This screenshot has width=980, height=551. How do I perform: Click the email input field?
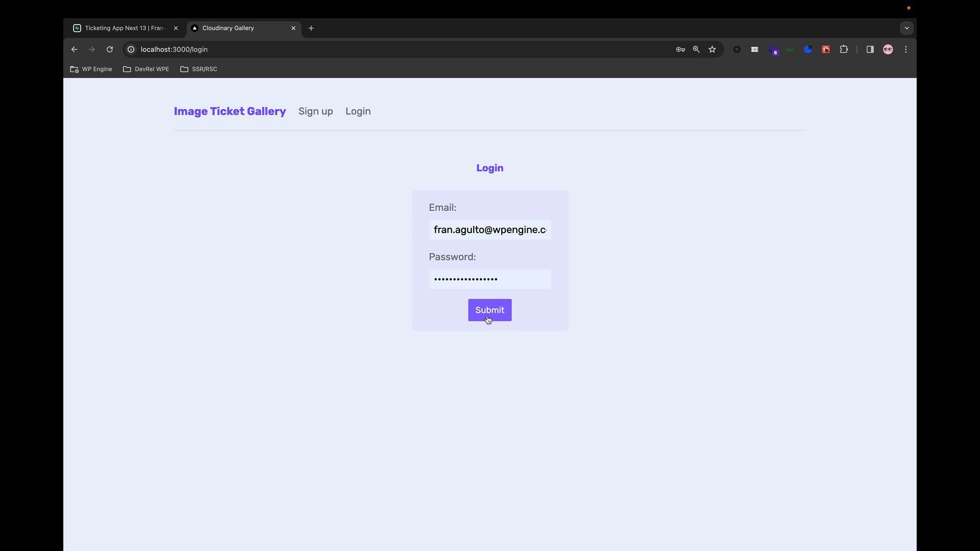point(489,230)
